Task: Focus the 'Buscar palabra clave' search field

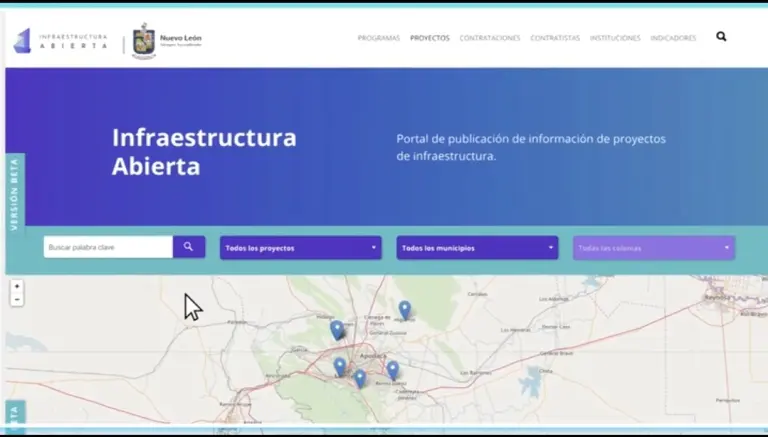Action: (108, 247)
